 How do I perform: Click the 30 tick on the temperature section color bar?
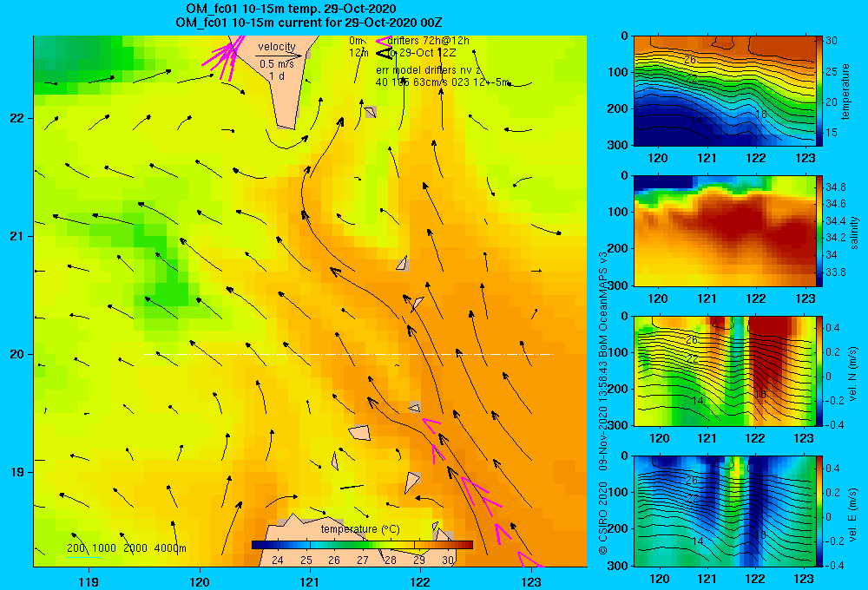[832, 41]
